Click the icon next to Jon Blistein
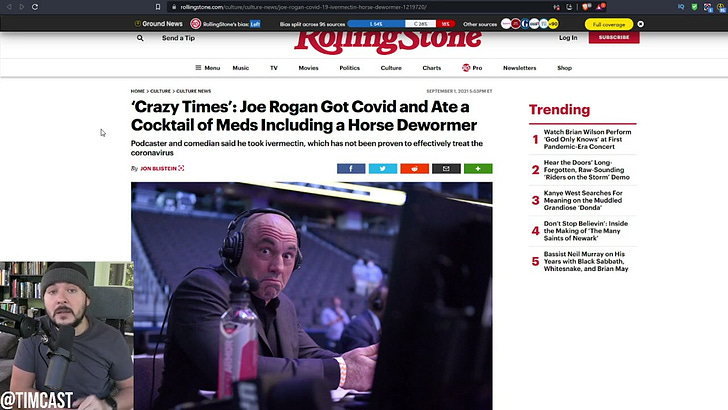This screenshot has height=410, width=728. click(x=181, y=168)
